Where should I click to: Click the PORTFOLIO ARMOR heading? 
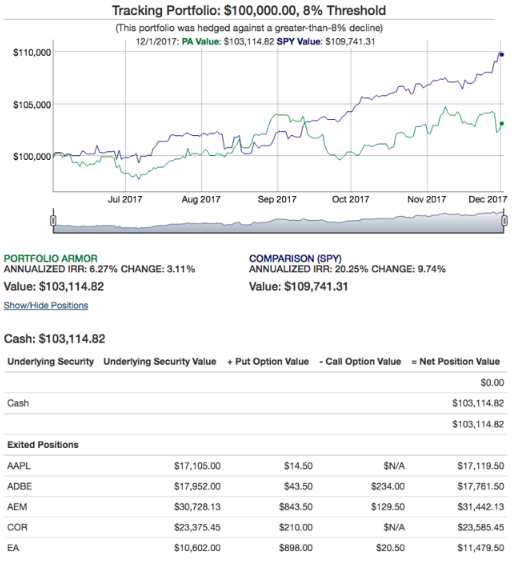[51, 258]
